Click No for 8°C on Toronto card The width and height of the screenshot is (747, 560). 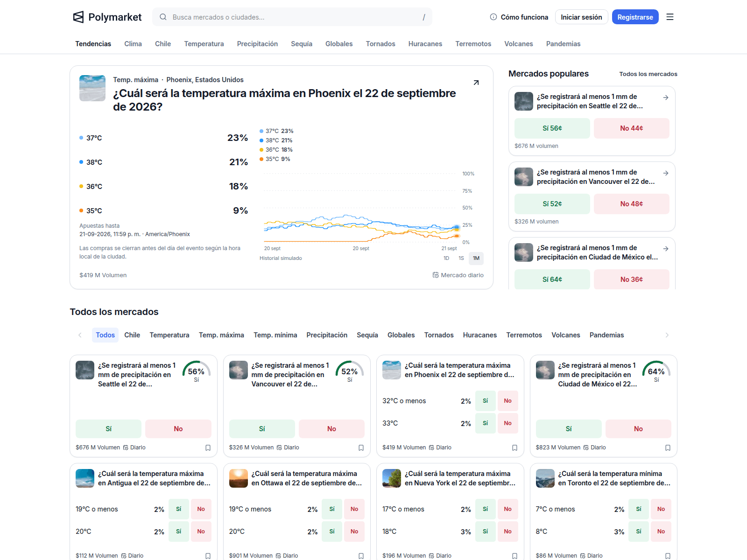click(x=661, y=532)
